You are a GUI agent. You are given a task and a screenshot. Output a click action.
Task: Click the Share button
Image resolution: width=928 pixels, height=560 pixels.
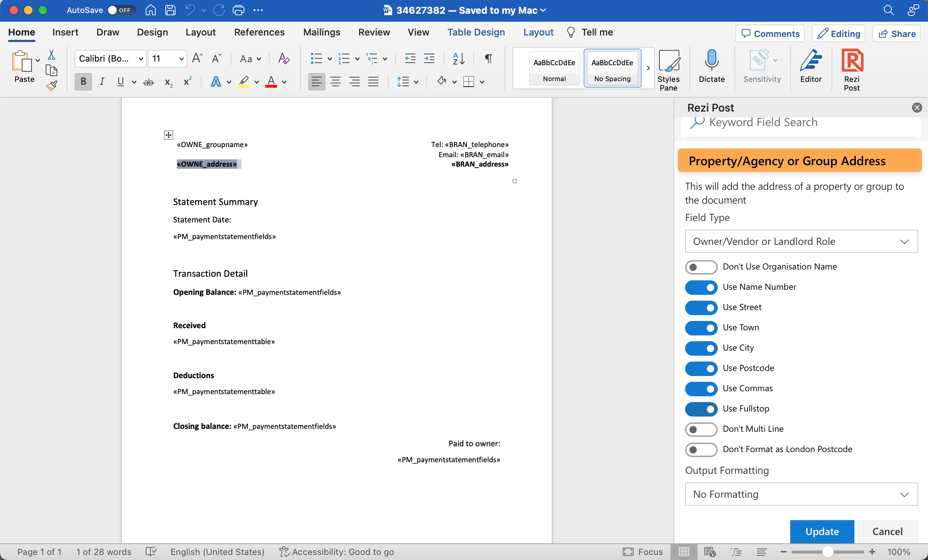[896, 33]
